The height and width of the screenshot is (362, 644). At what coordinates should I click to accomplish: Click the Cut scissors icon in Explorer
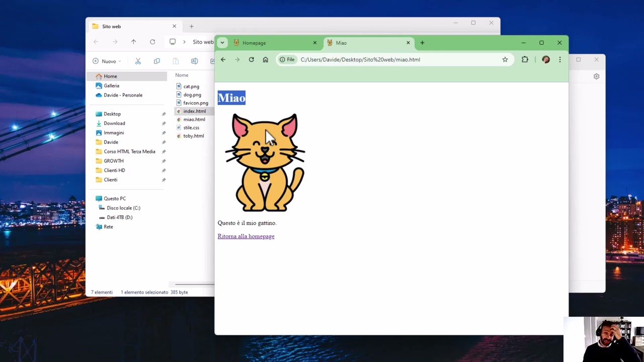pos(138,61)
